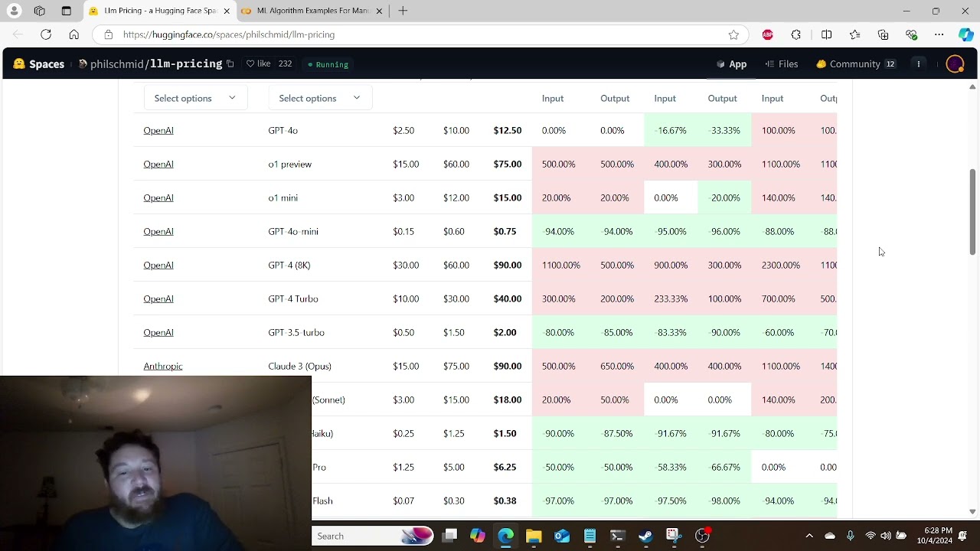Open the Files tab
Screen dimensions: 980x551
pyautogui.click(x=782, y=64)
